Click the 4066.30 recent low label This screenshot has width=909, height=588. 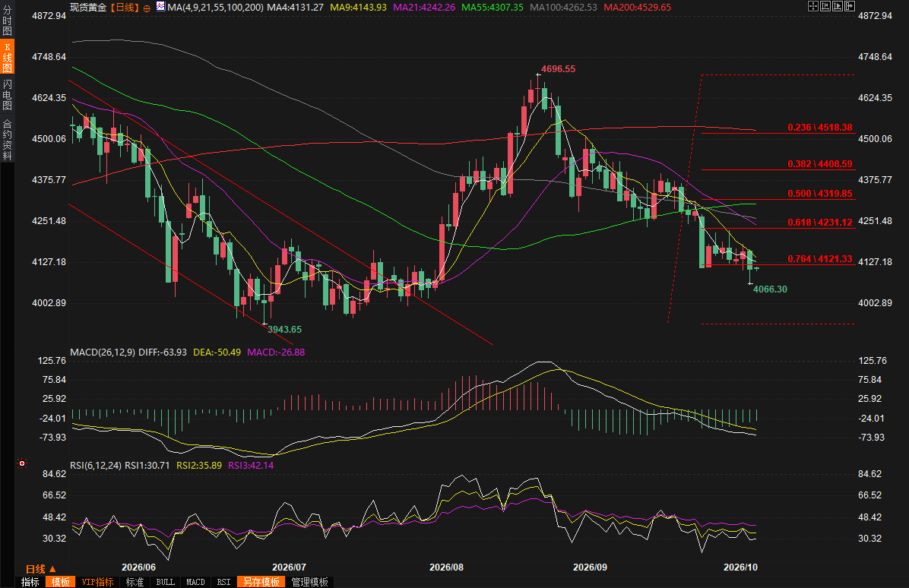click(x=770, y=289)
